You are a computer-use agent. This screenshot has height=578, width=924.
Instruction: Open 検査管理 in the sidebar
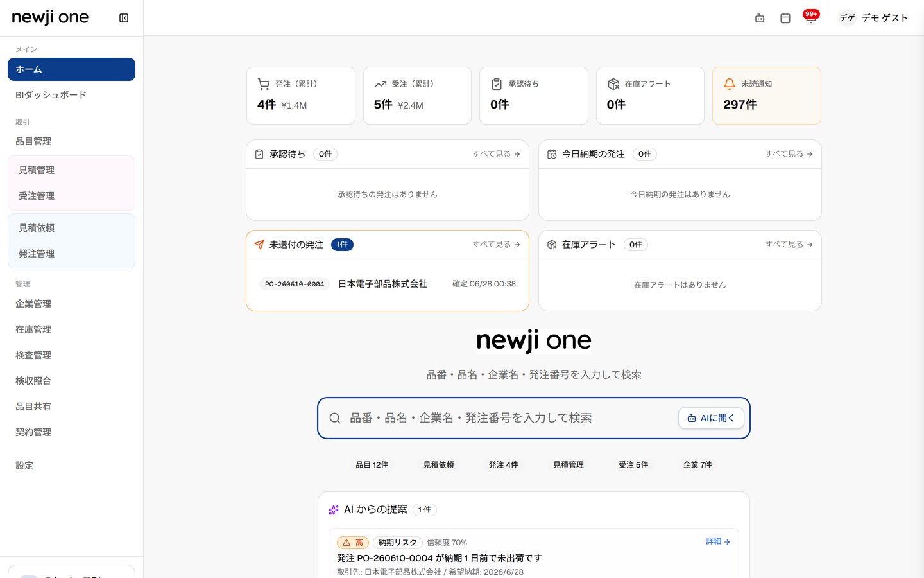coord(71,355)
